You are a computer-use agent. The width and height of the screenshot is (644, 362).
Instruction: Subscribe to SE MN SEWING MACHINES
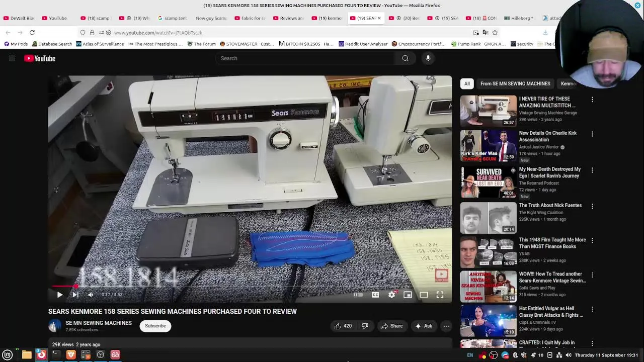155,326
